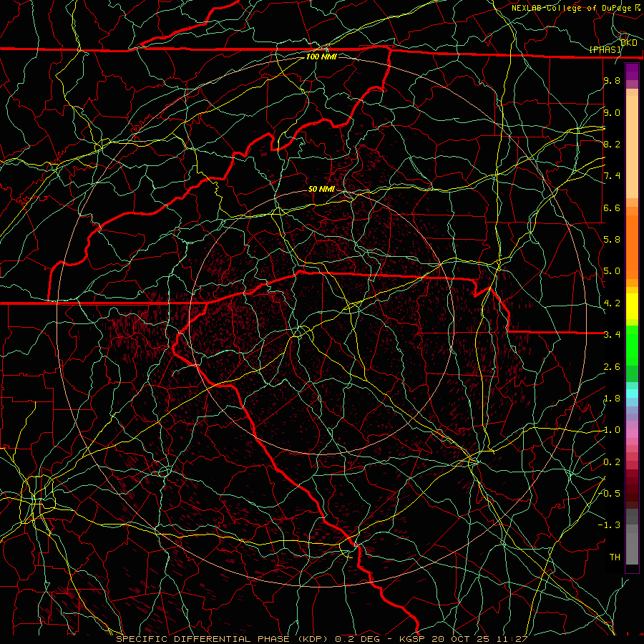Viewport: 644px width, 644px height.
Task: Select the 4.2 scale label
Action: [x=612, y=303]
